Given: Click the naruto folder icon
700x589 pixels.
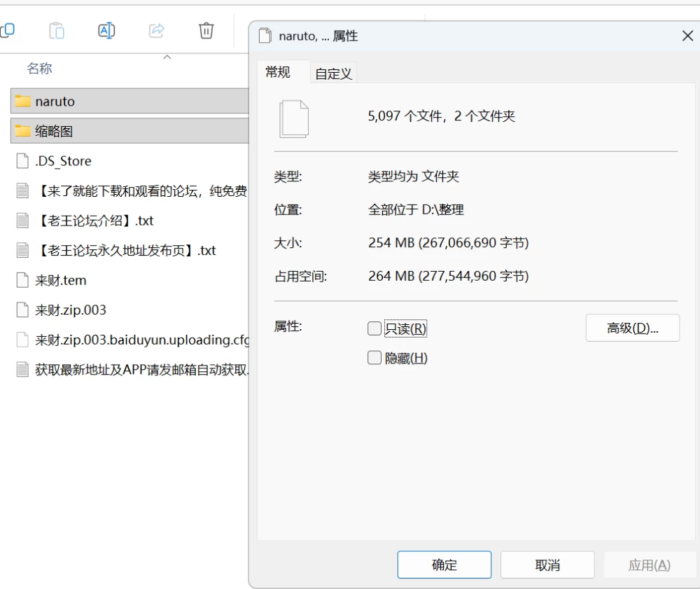Looking at the screenshot, I should [x=23, y=102].
